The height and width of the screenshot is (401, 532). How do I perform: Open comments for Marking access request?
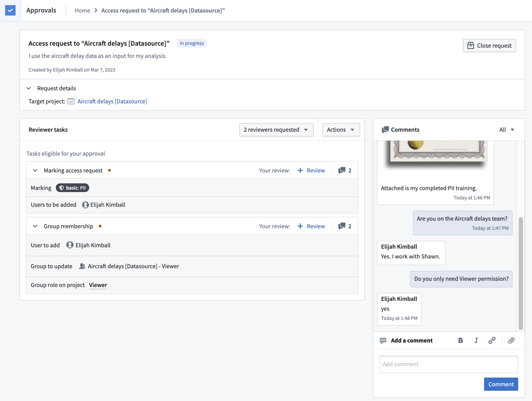[345, 170]
